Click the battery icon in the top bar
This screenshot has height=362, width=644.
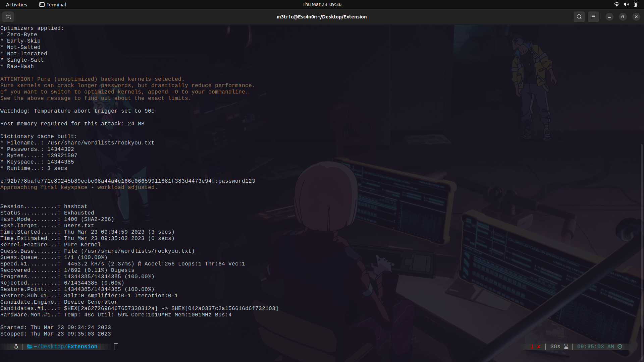click(636, 4)
